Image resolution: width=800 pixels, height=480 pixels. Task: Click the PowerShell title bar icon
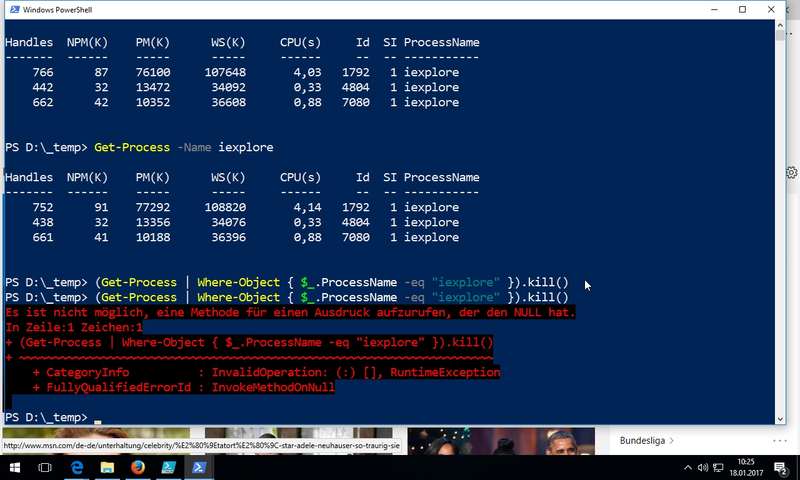(14, 9)
